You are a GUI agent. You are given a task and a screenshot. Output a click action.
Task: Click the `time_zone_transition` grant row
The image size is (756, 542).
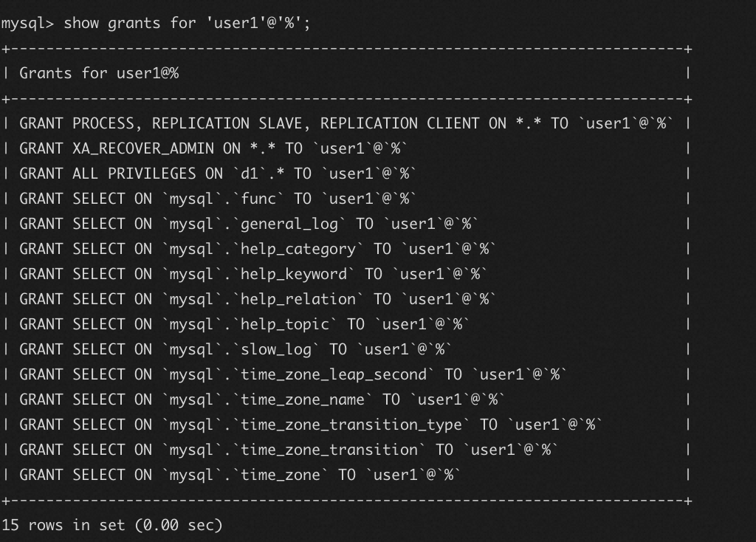tap(289, 450)
